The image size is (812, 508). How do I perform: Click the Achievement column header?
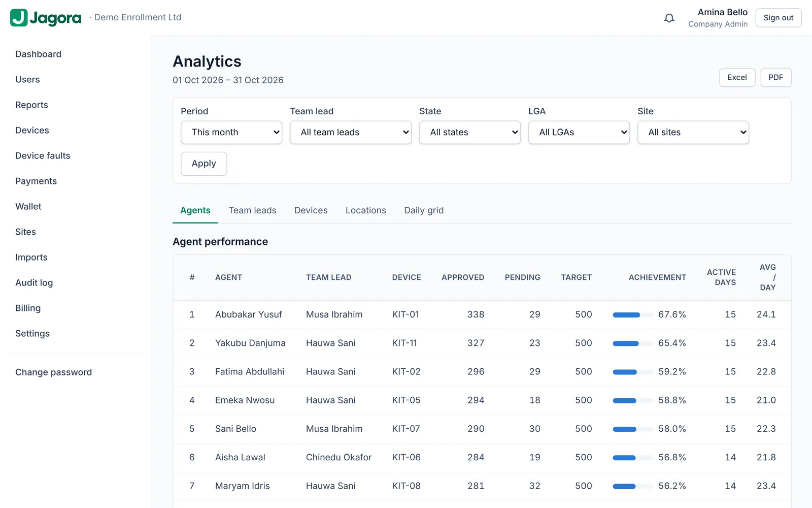(657, 277)
